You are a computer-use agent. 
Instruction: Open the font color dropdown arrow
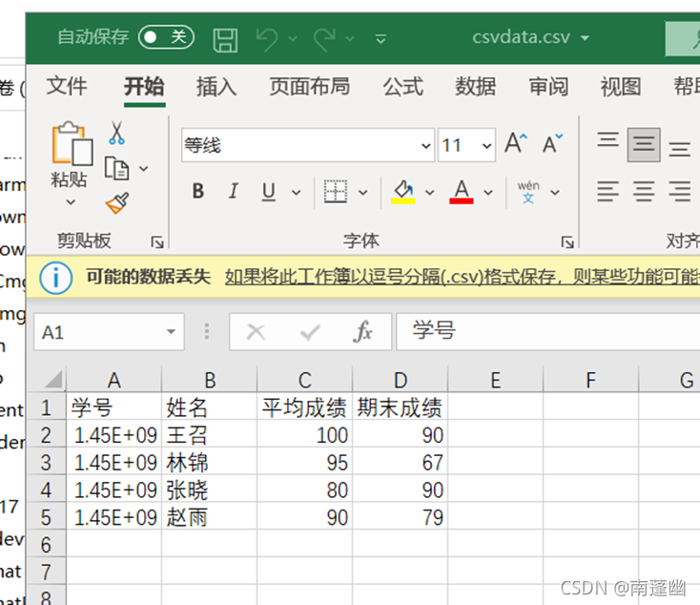tap(488, 193)
